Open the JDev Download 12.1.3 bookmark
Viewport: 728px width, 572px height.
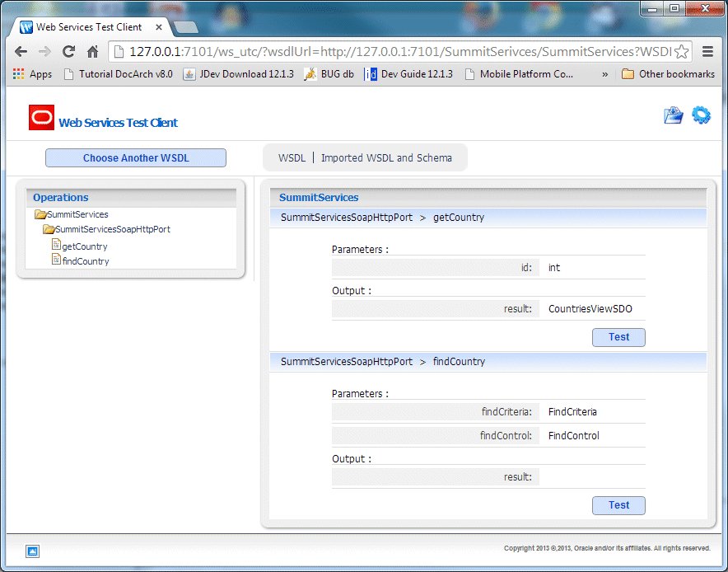pos(239,74)
